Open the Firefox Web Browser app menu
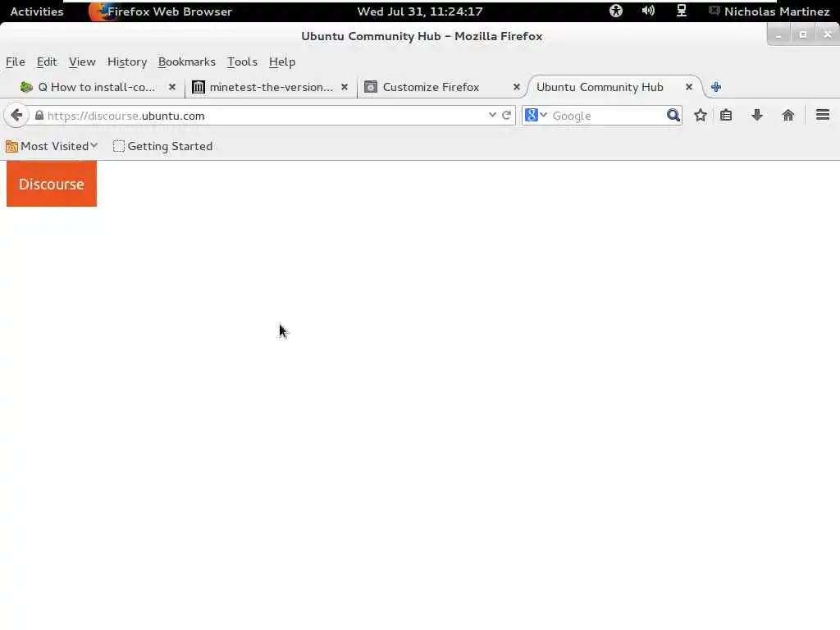Viewport: 840px width, 630px height. [162, 11]
